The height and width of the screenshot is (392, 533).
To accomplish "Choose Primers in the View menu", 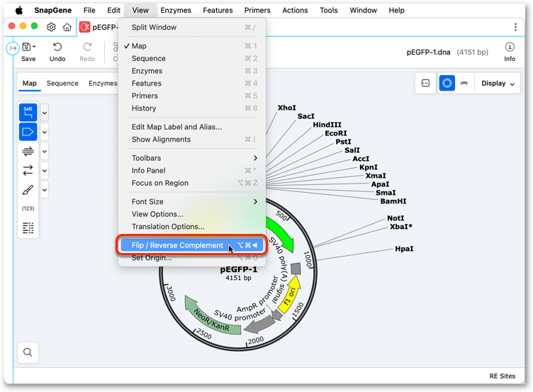I will [x=192, y=96].
